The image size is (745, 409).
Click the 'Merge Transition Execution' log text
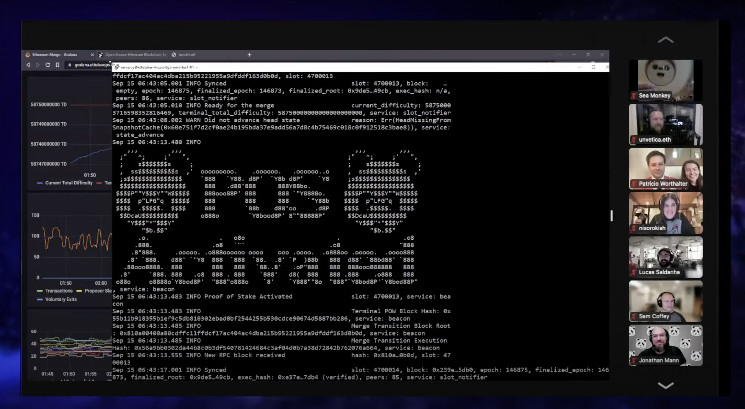tap(399, 341)
